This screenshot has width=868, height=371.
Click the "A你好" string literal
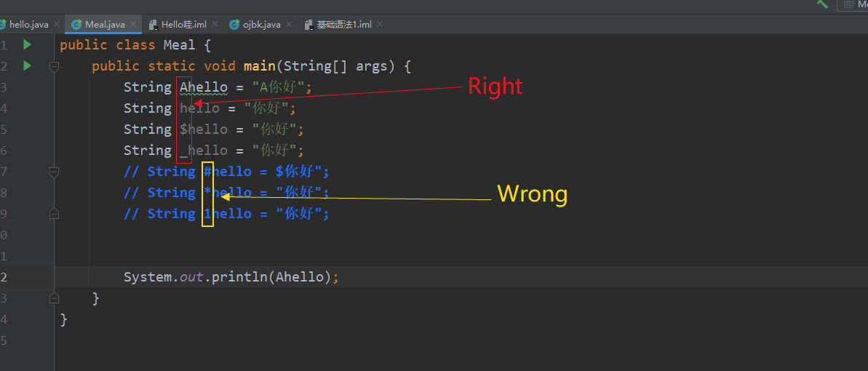coord(279,87)
